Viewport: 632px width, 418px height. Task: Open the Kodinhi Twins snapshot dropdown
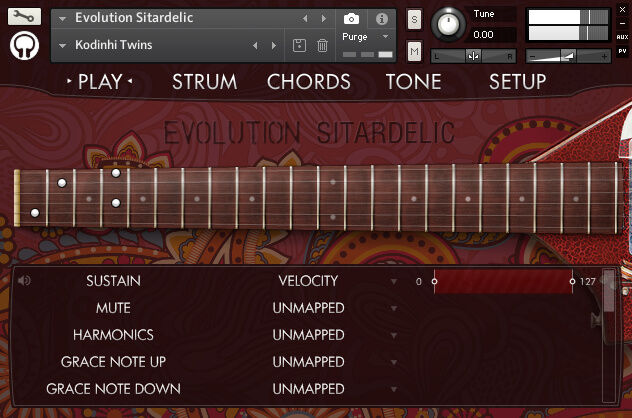pos(62,46)
